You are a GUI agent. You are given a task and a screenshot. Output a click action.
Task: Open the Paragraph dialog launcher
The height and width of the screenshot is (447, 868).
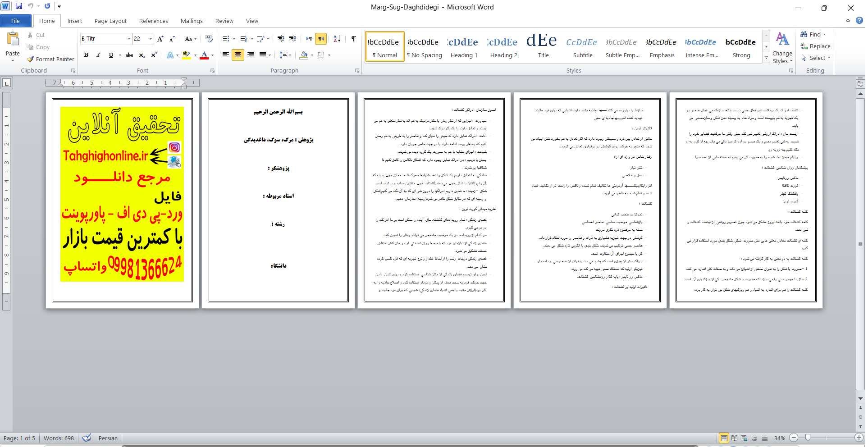(357, 71)
